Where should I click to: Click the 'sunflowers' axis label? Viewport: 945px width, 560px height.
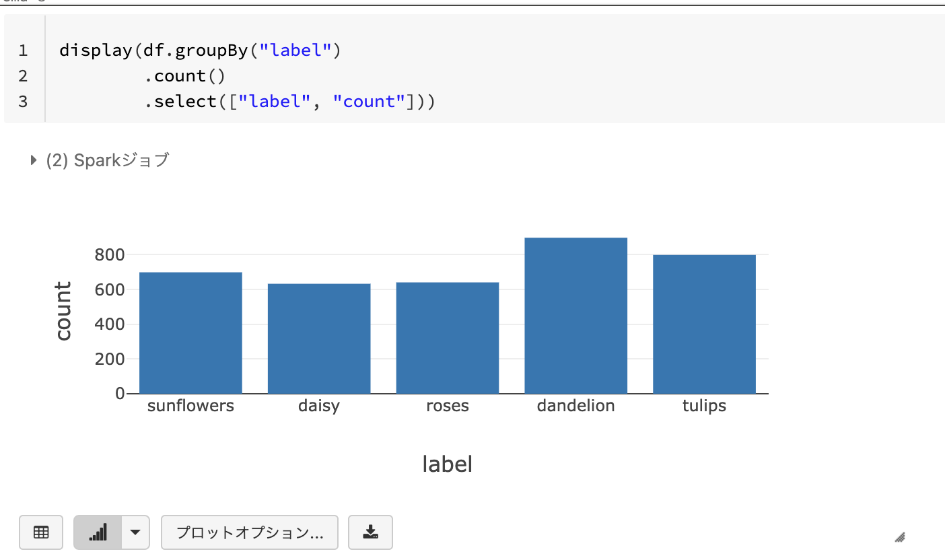coord(190,406)
